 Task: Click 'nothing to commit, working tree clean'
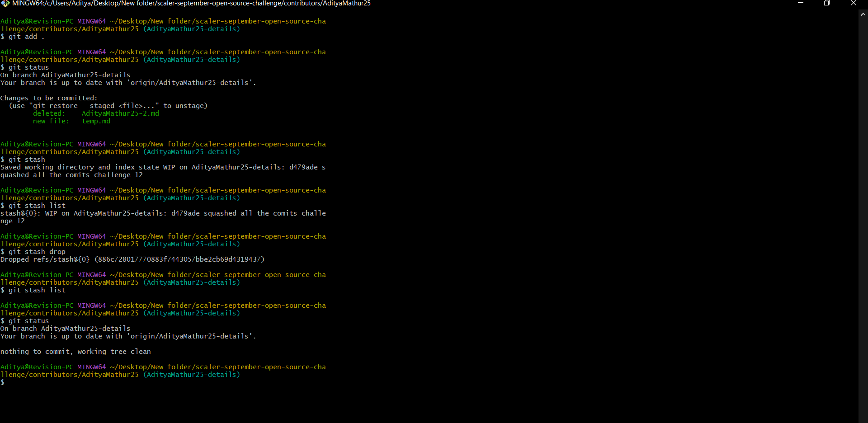click(x=75, y=352)
